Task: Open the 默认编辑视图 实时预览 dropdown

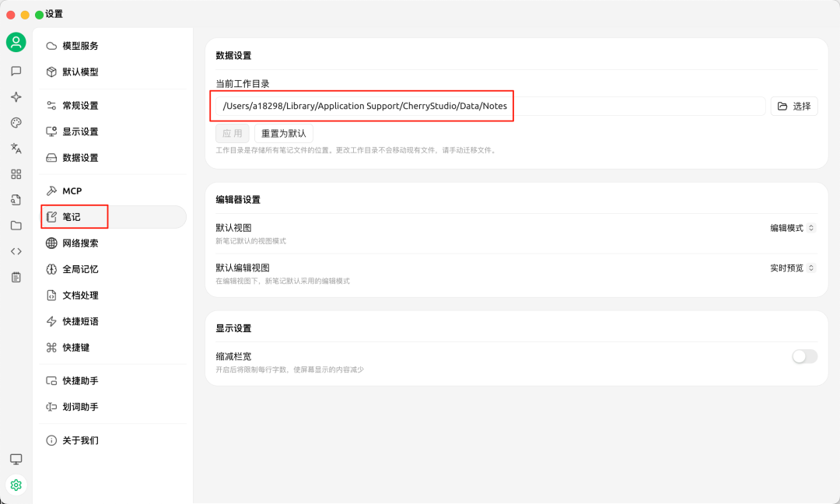Action: click(793, 268)
